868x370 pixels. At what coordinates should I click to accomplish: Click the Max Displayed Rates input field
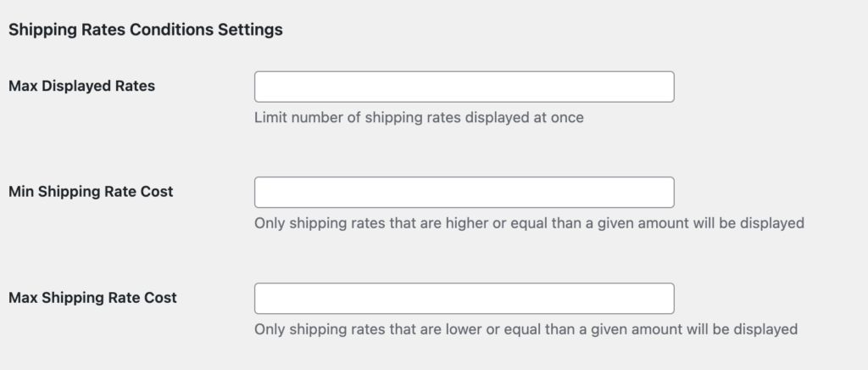(x=464, y=87)
